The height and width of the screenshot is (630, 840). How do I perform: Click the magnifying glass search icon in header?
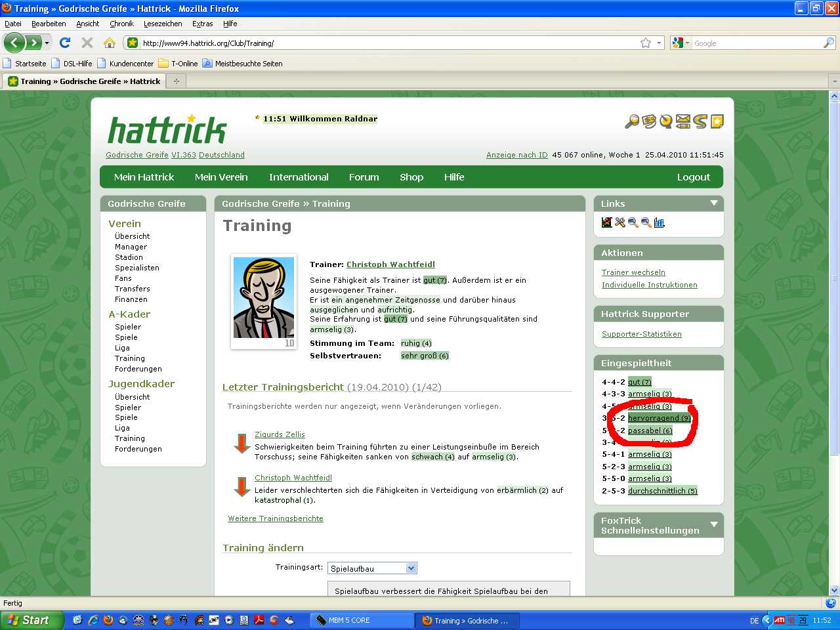pos(632,121)
